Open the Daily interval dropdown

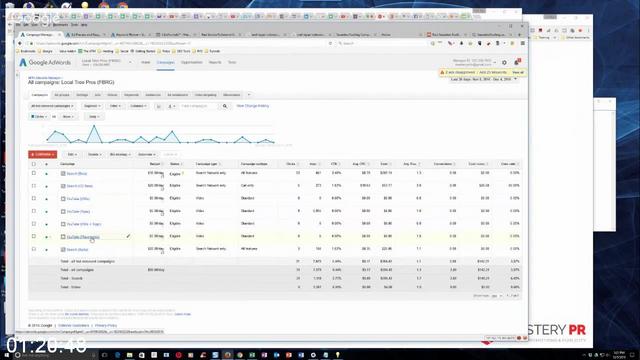click(x=94, y=117)
